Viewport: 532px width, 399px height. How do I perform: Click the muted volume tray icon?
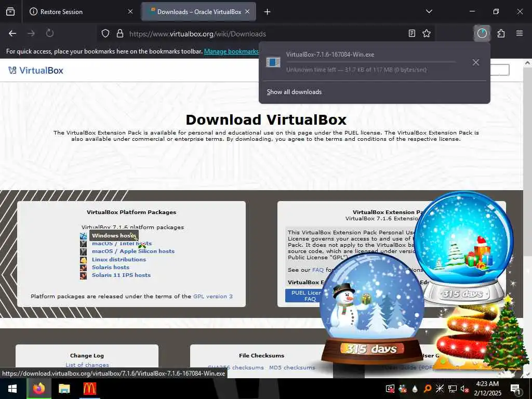464,389
